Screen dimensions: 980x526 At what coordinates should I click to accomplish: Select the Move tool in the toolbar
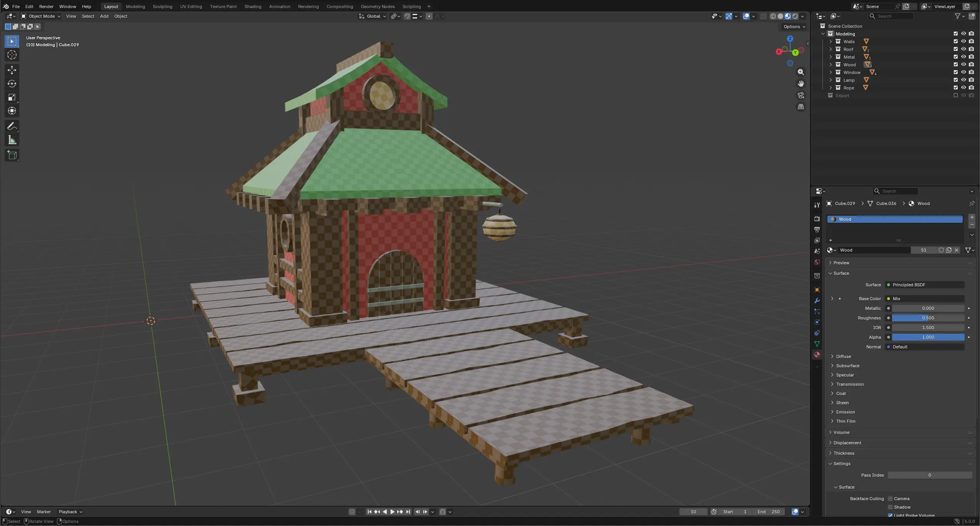[12, 70]
